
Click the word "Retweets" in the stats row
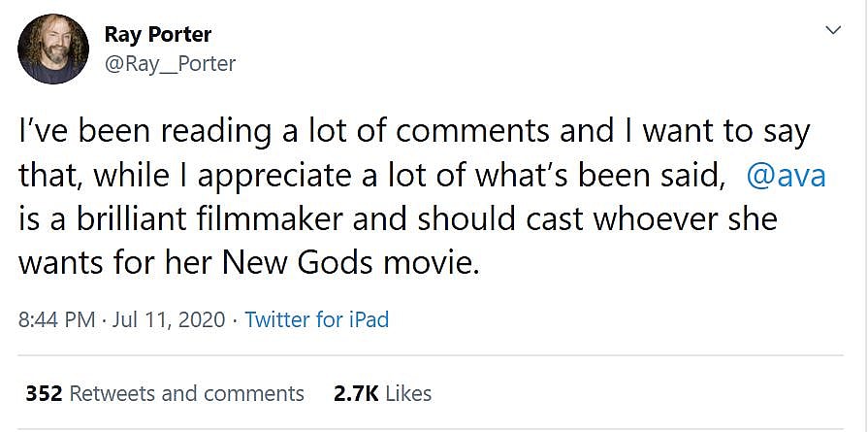click(x=112, y=393)
